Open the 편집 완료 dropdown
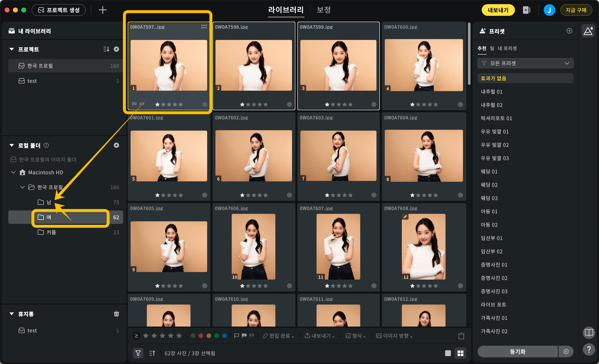This screenshot has height=364, width=599. 278,336
